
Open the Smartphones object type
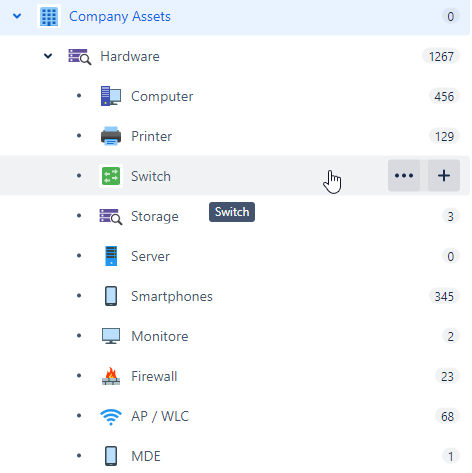[x=172, y=297]
